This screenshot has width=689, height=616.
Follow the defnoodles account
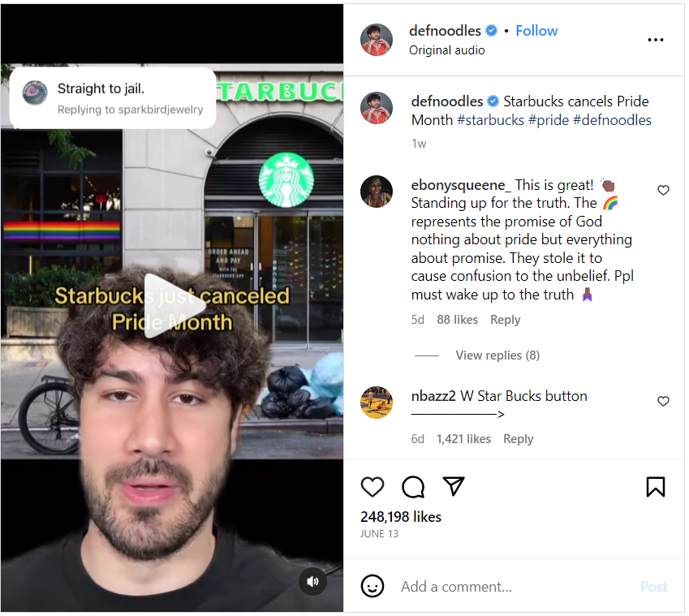click(x=536, y=31)
